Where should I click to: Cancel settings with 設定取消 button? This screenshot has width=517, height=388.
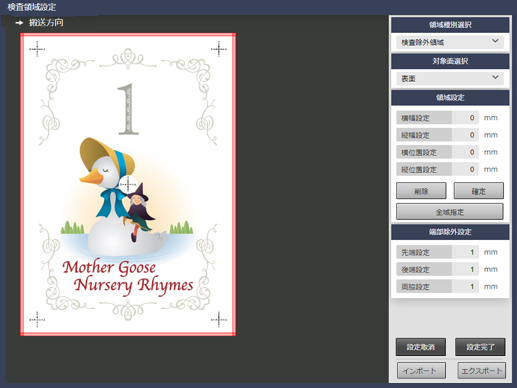click(421, 347)
